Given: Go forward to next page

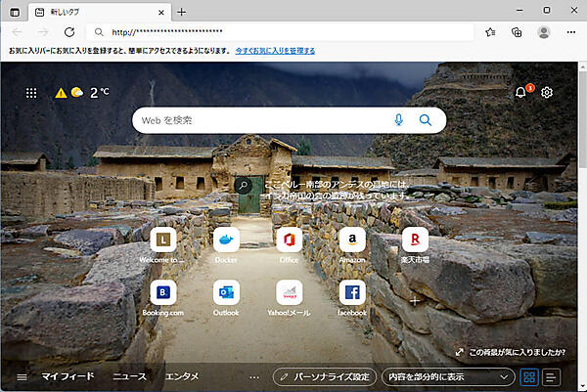Looking at the screenshot, I should click(x=43, y=32).
